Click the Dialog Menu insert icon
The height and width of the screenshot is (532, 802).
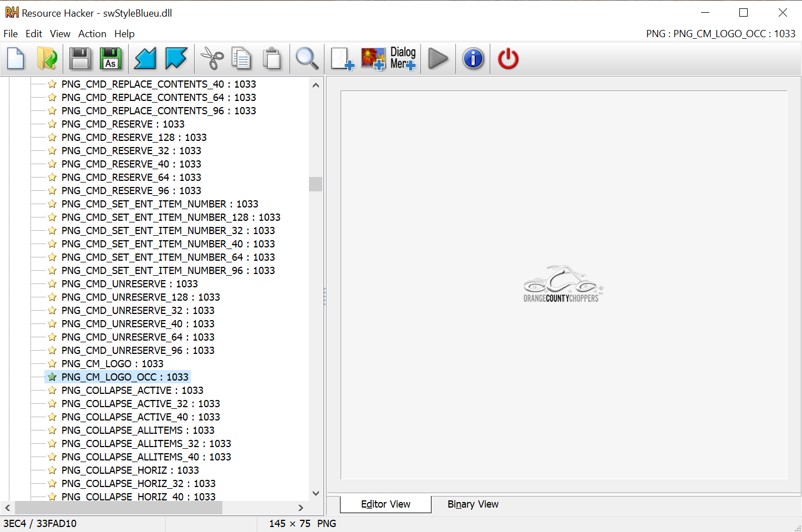[403, 58]
